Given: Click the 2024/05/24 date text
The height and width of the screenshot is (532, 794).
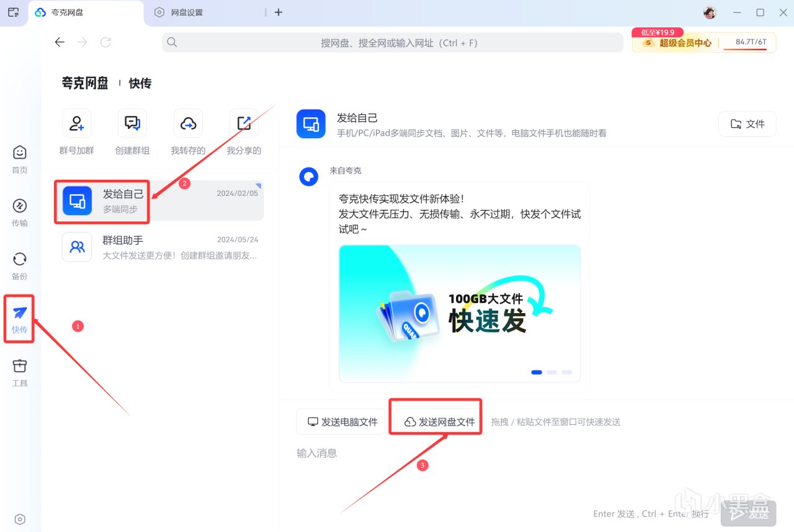Looking at the screenshot, I should coord(238,239).
